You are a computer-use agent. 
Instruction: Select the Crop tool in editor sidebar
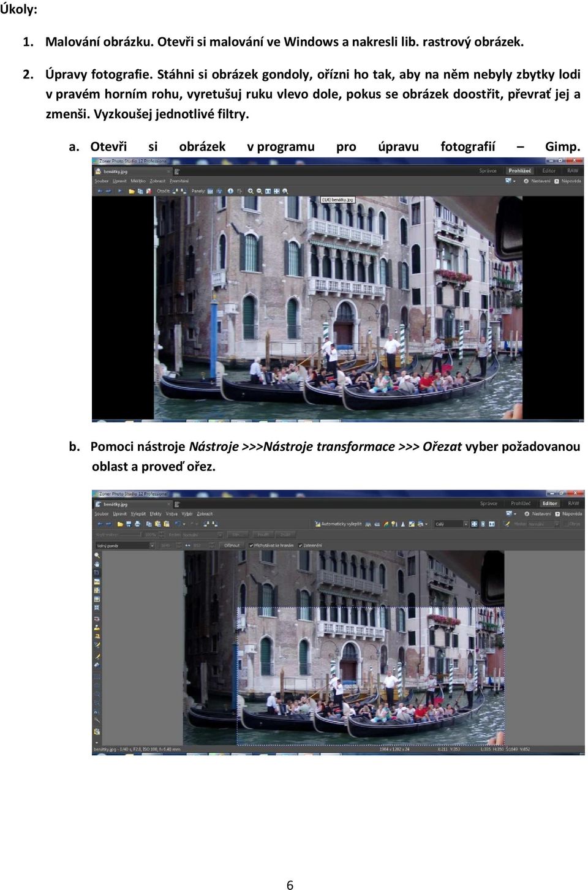coord(97,573)
